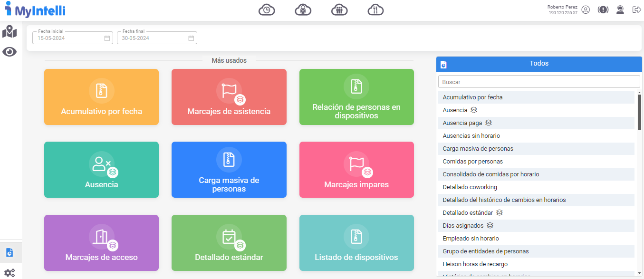Click the logout icon

point(637,10)
